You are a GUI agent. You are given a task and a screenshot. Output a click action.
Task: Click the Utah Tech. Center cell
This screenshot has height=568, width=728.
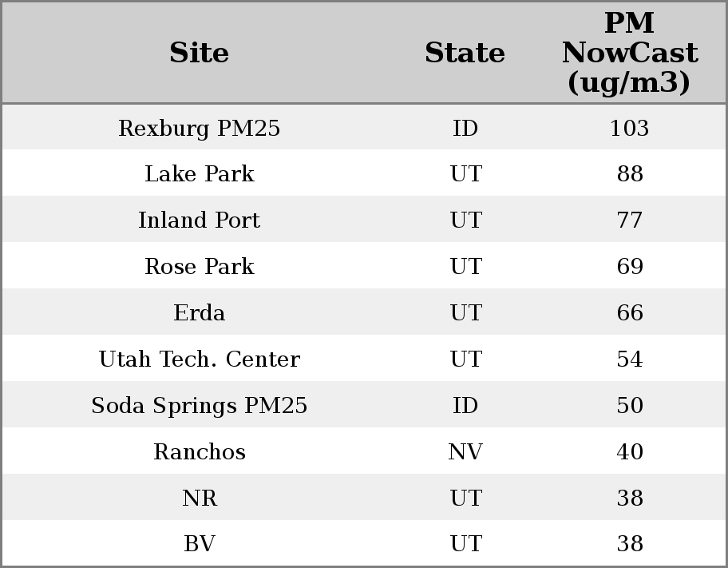tap(199, 359)
